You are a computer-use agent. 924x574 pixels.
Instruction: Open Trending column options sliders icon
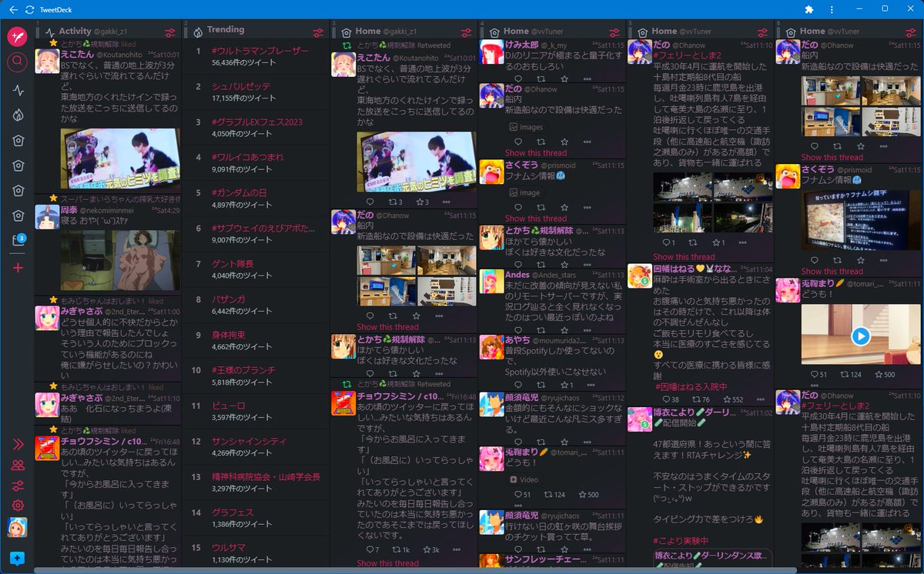[x=318, y=32]
